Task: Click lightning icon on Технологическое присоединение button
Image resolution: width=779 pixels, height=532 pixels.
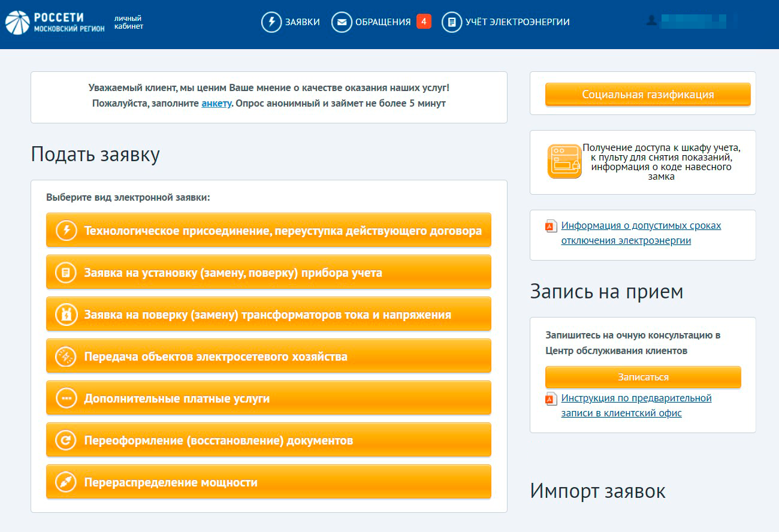Action: click(66, 230)
